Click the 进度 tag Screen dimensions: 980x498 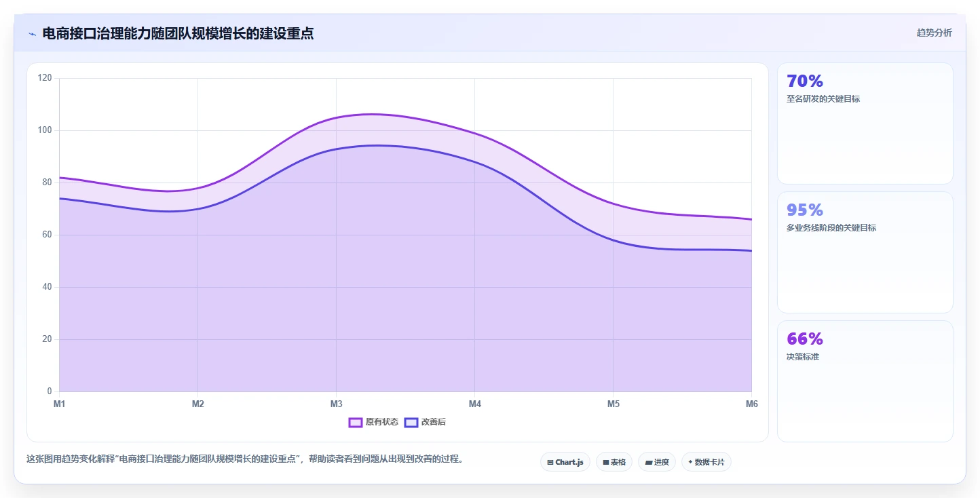click(x=657, y=462)
